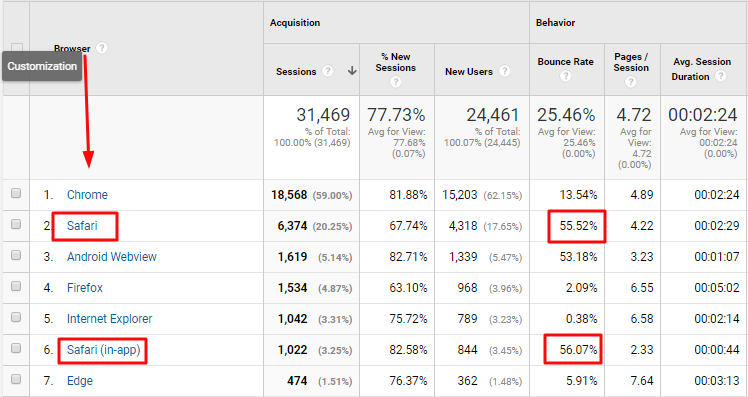748x397 pixels.
Task: Click the help icon beside Sessions header
Action: point(327,71)
